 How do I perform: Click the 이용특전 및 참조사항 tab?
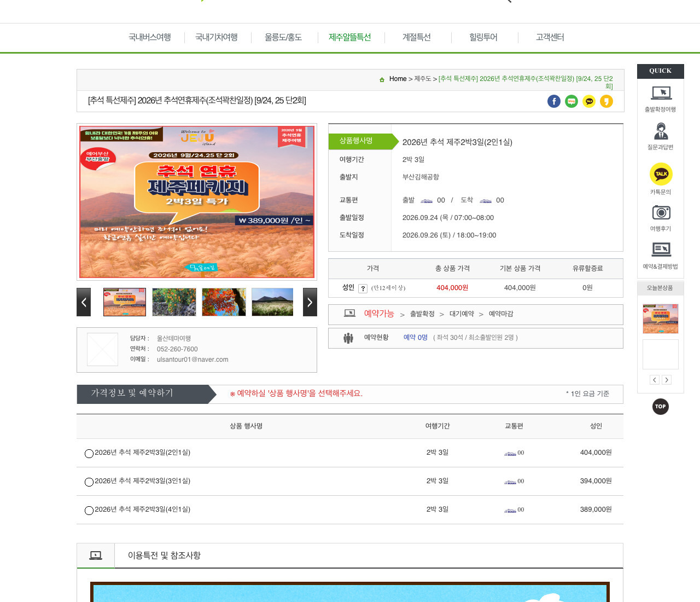[x=164, y=555]
